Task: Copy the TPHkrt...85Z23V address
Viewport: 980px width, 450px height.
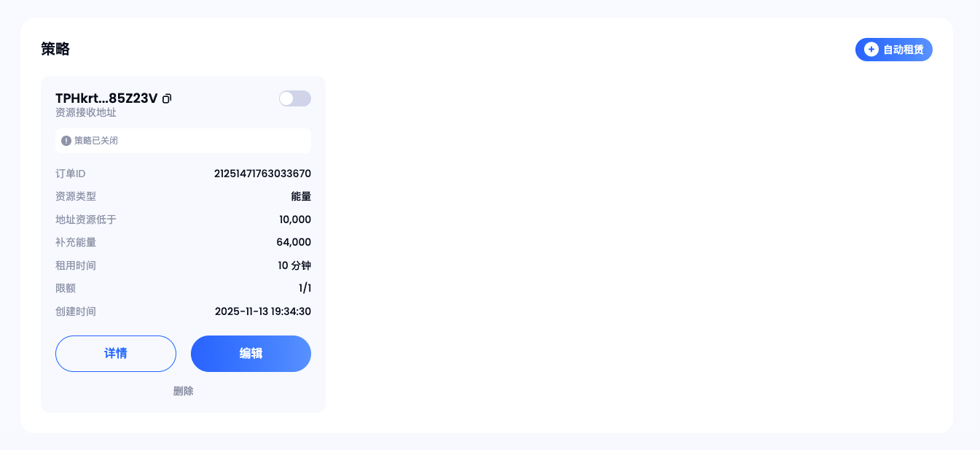Action: click(x=167, y=98)
